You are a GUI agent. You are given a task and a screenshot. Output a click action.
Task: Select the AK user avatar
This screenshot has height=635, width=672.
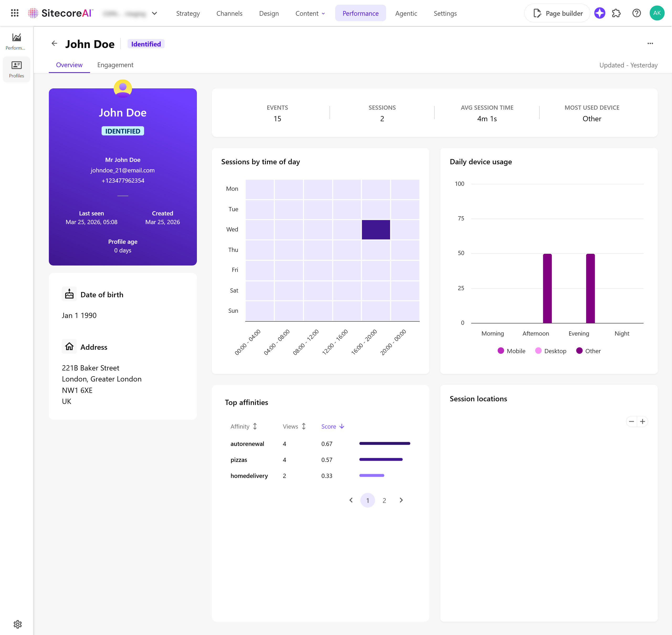pos(657,13)
